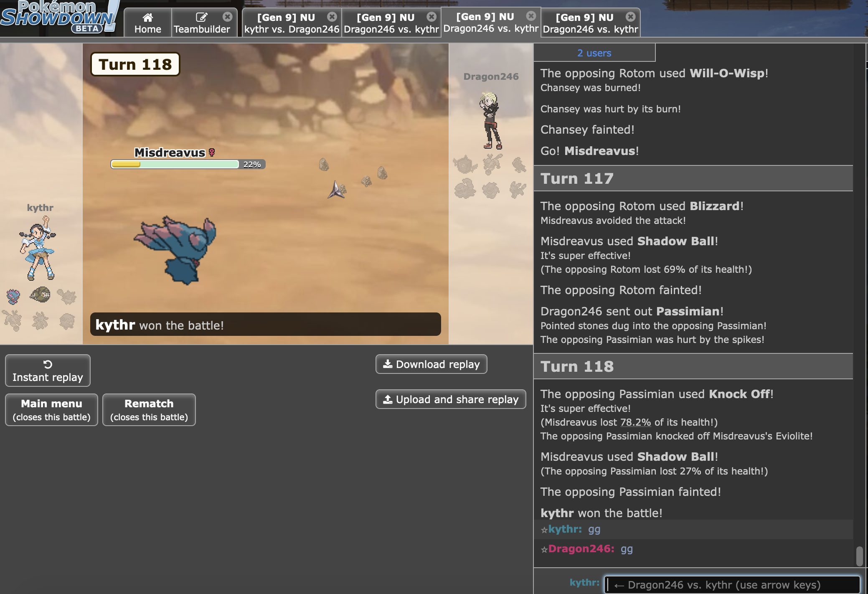Open the Teambuilder tab
The width and height of the screenshot is (868, 594).
click(x=202, y=23)
